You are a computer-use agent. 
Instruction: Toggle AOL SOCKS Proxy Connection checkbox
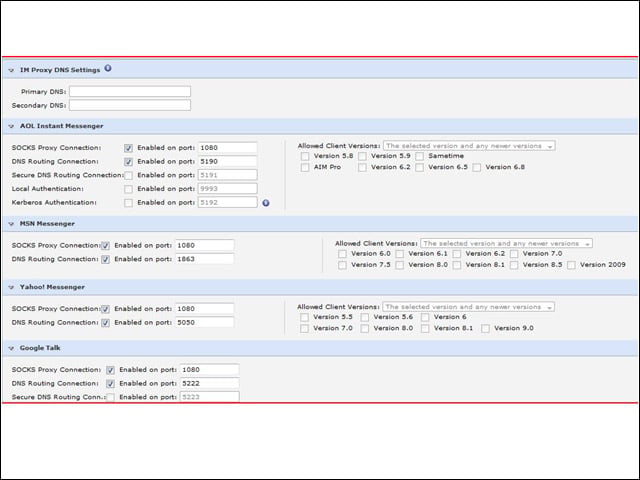click(128, 148)
